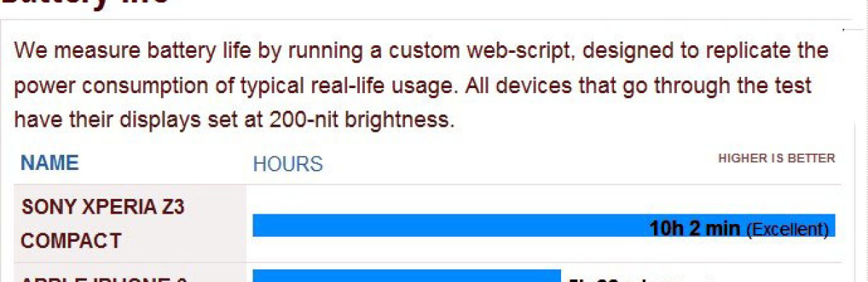The image size is (868, 282).
Task: Click the NAME column header
Action: coord(49,164)
